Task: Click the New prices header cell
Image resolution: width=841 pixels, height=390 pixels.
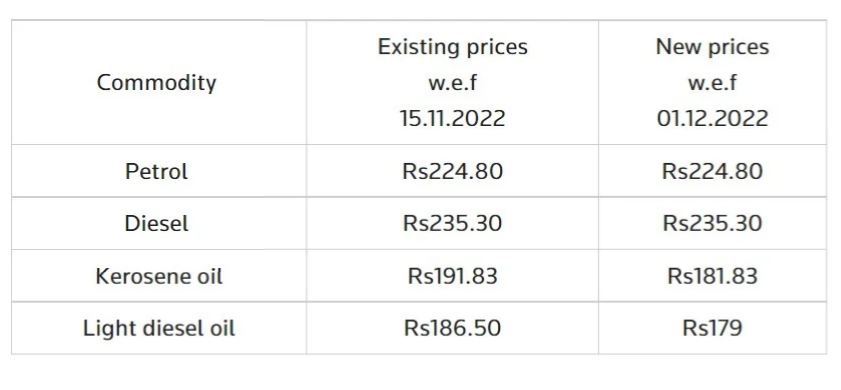Action: (x=712, y=83)
